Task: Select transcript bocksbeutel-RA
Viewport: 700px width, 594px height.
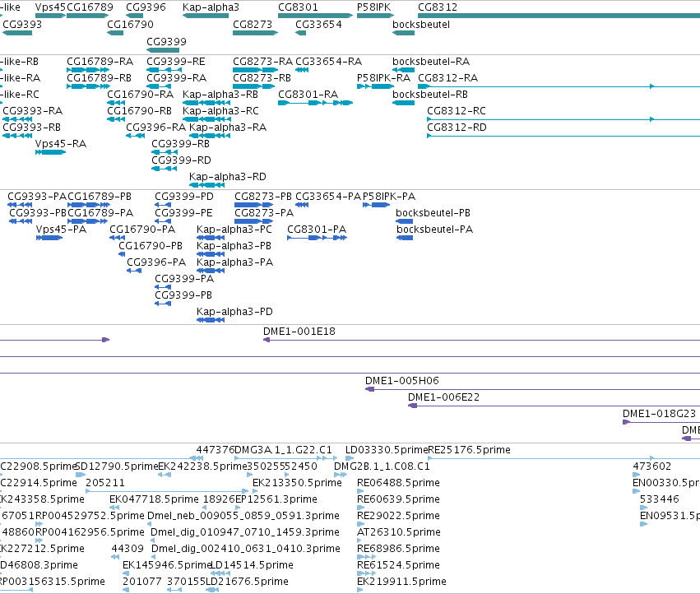Action: (x=404, y=70)
